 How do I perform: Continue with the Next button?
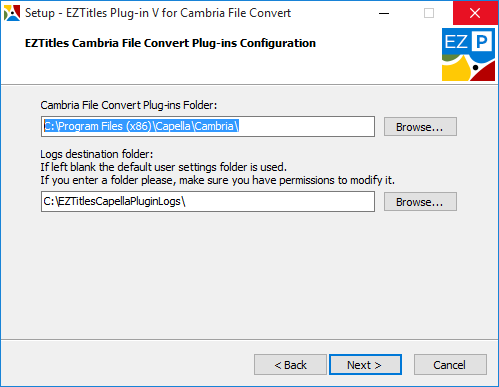(365, 365)
